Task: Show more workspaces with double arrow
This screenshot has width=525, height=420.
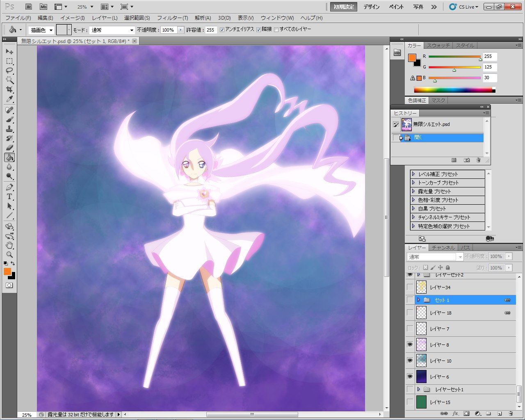Action: (434, 7)
